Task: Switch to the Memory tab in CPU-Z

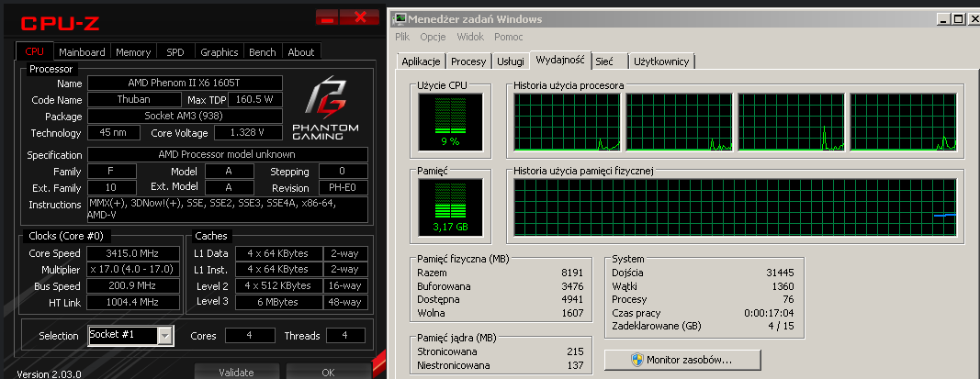Action: click(x=133, y=51)
